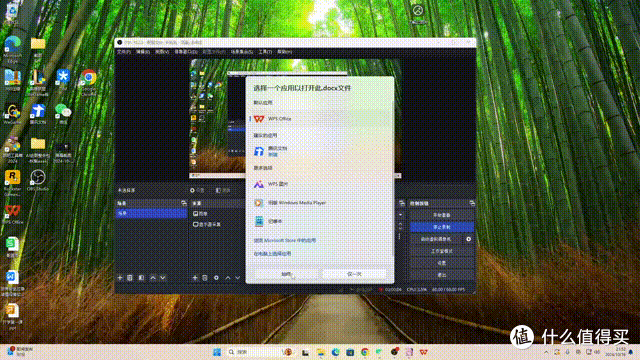Click Stop Recording in OBS Controls
The width and height of the screenshot is (640, 360).
[x=442, y=227]
